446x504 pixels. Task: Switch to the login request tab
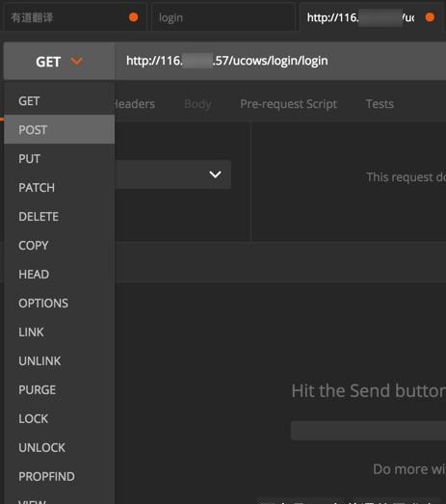click(223, 17)
